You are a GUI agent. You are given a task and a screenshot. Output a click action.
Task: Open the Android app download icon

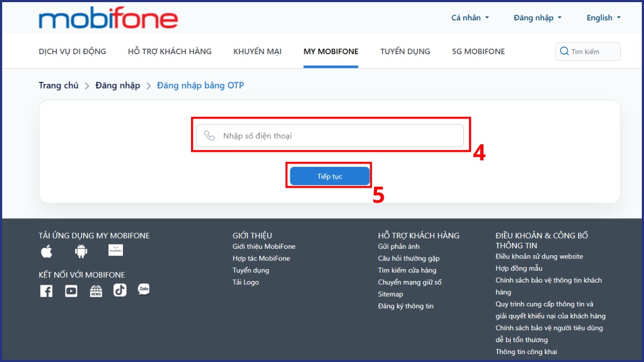[x=81, y=251]
